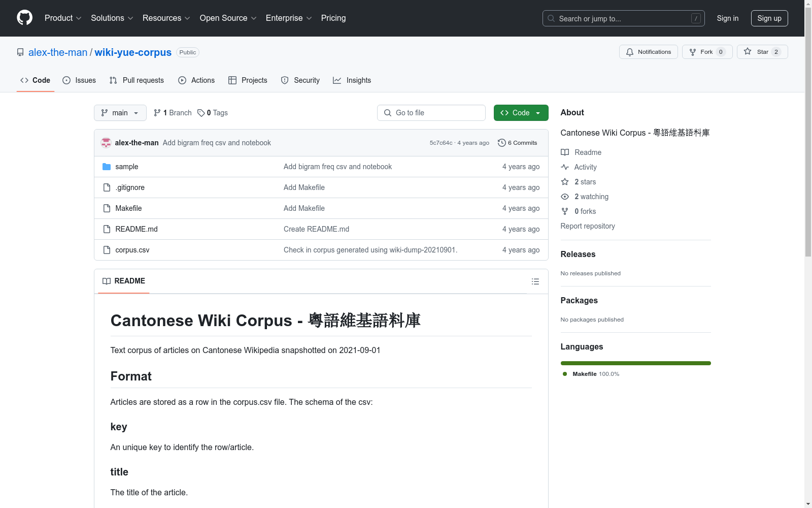Switch to the Issues tab
Image resolution: width=812 pixels, height=508 pixels.
[79, 80]
